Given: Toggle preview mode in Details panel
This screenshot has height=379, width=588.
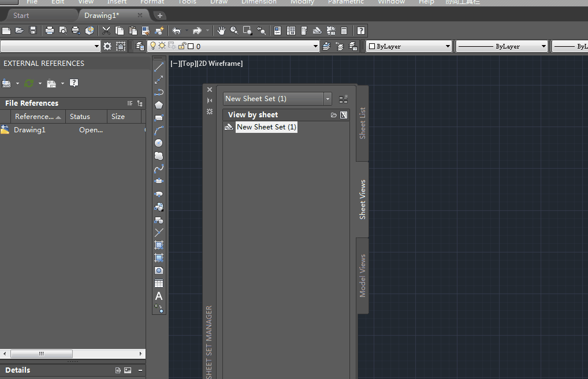Looking at the screenshot, I should click(128, 370).
